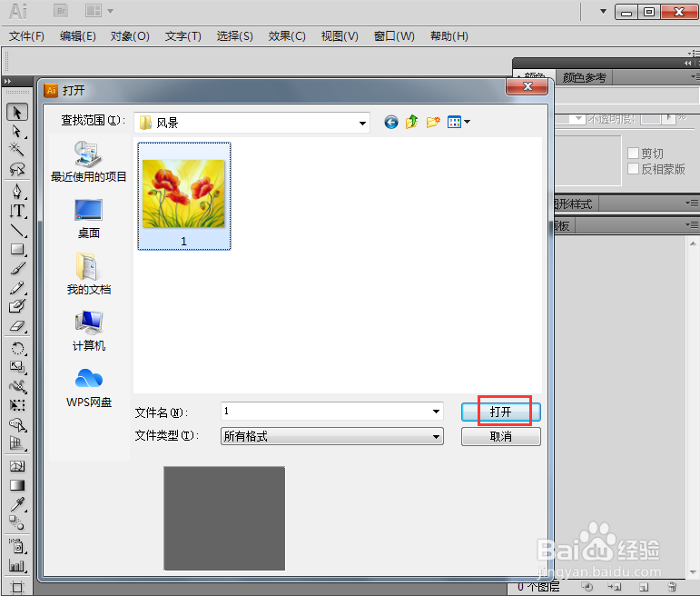This screenshot has width=700, height=596.
Task: Expand the 查找范围 folder dropdown
Action: click(x=362, y=123)
